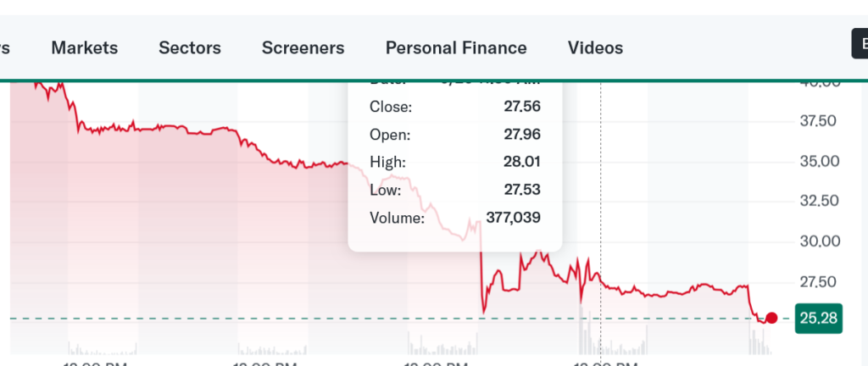Click the Low value 27.53 in tooltip
The width and height of the screenshot is (868, 366).
click(x=520, y=189)
